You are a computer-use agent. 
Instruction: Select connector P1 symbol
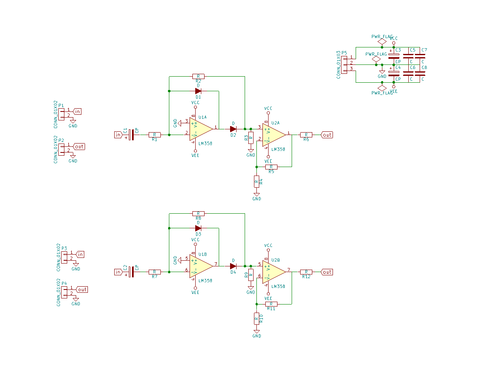pos(62,114)
